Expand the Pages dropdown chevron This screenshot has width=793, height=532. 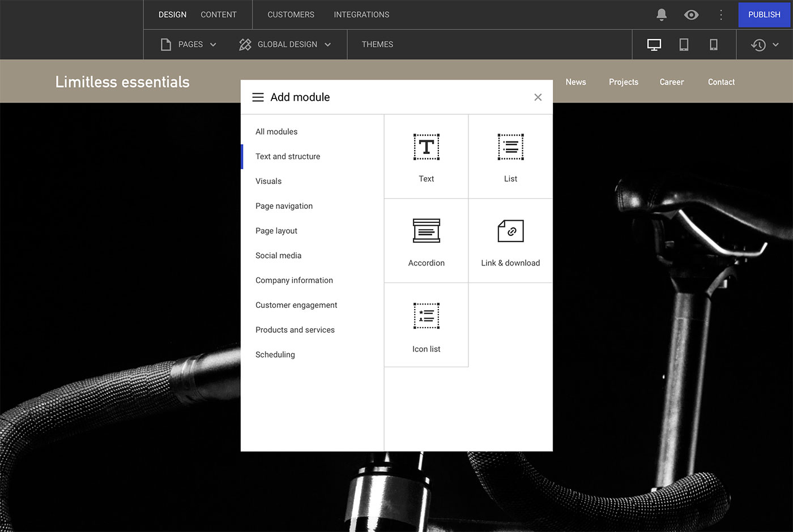(x=213, y=45)
